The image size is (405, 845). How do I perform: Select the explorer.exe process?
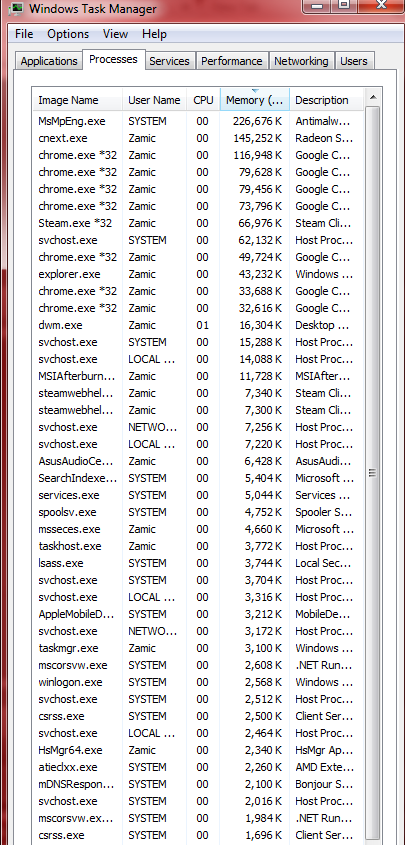198,274
